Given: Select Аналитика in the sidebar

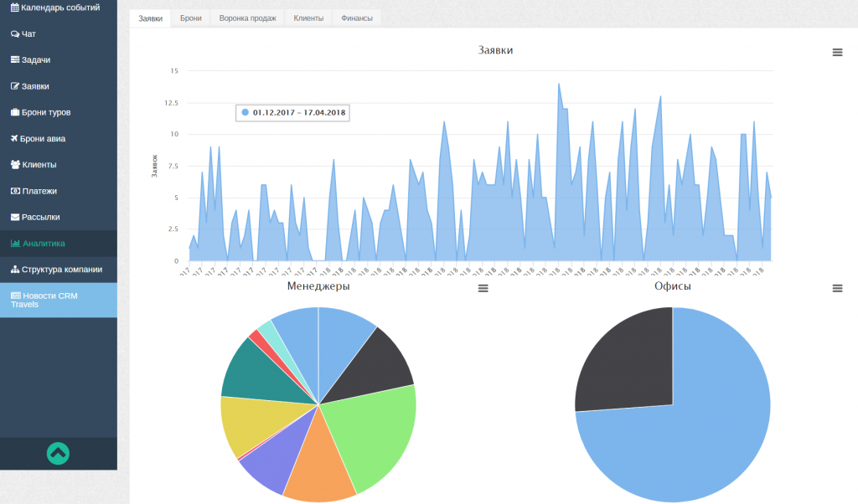Looking at the screenshot, I should pyautogui.click(x=59, y=244).
